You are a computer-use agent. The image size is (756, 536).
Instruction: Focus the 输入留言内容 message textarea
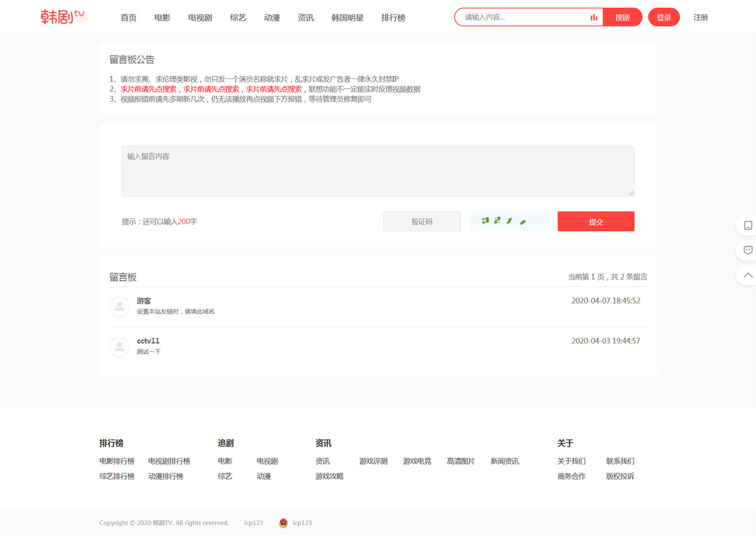click(x=378, y=171)
